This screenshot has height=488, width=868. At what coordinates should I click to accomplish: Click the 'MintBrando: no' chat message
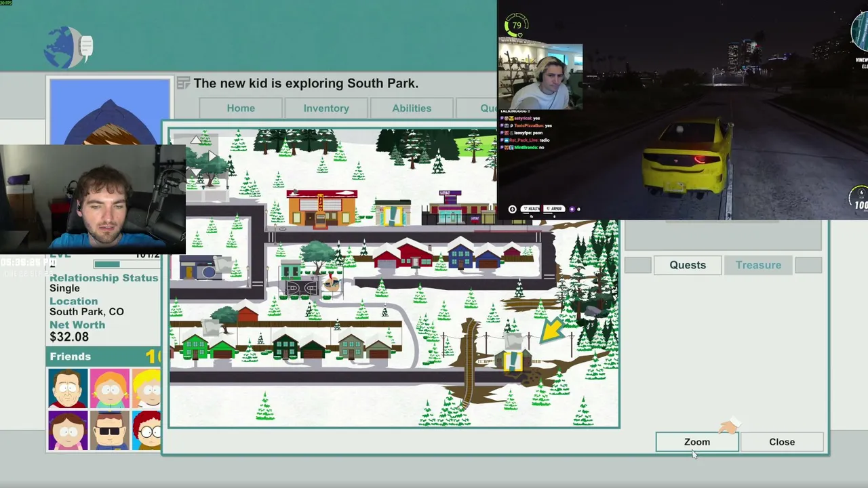(x=523, y=147)
